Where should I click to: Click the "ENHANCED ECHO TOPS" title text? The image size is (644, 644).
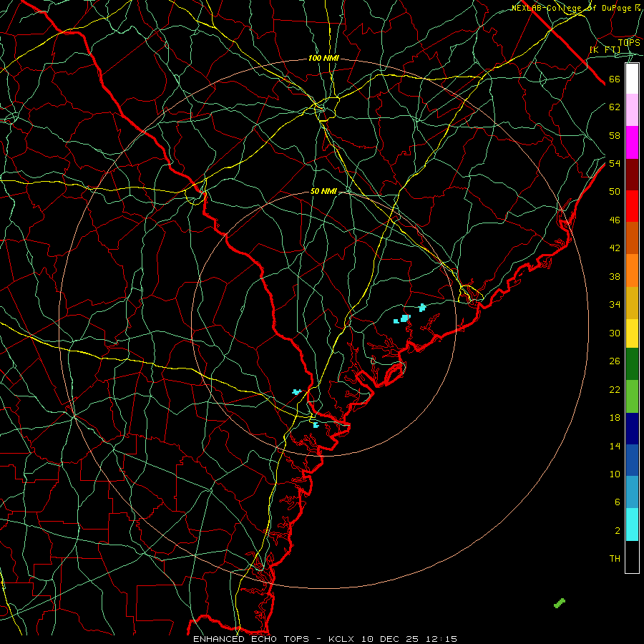coord(251,639)
